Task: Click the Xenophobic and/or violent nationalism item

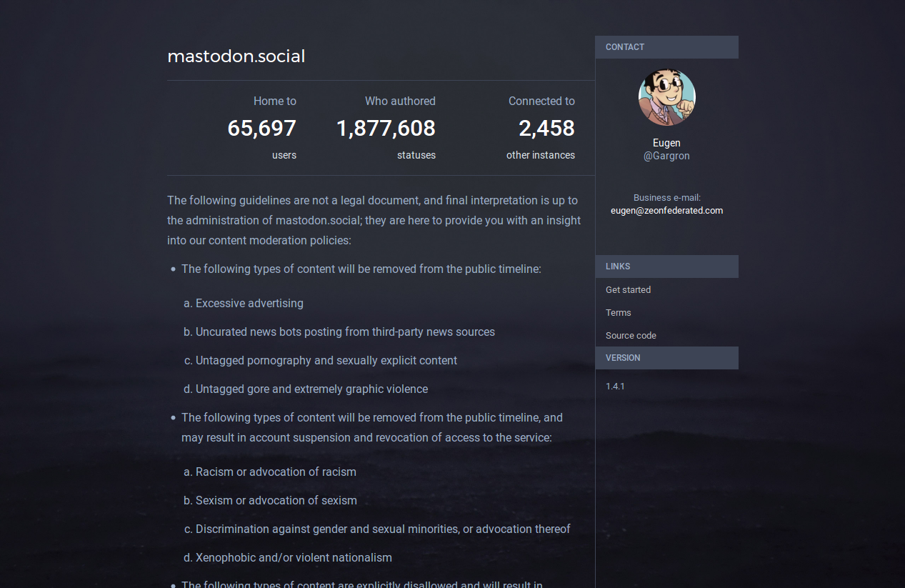Action: [x=294, y=557]
